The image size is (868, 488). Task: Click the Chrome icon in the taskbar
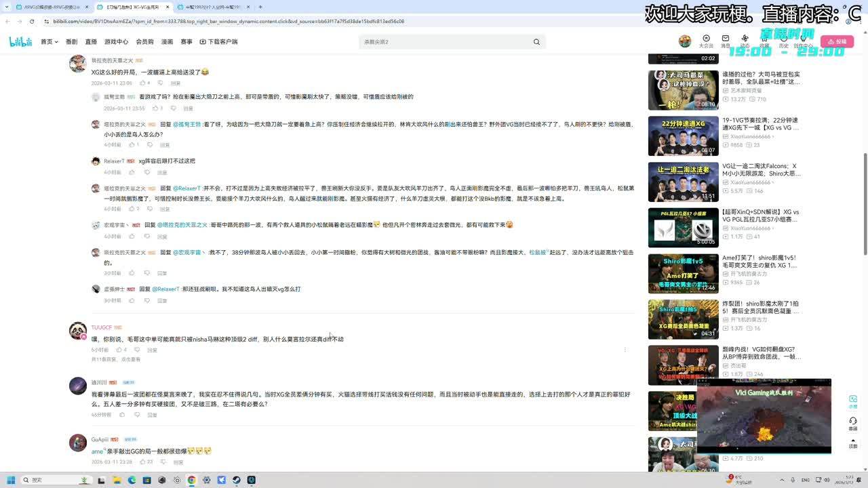(x=191, y=480)
